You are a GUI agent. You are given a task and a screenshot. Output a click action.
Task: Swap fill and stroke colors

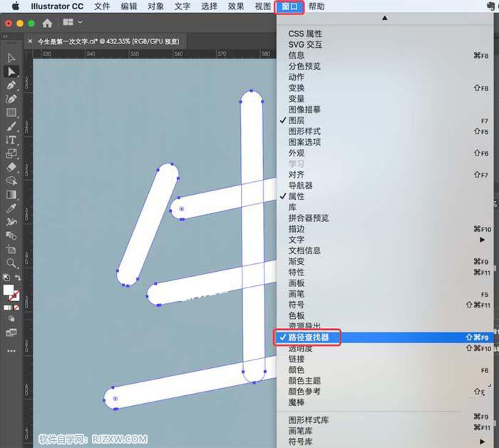[x=18, y=278]
